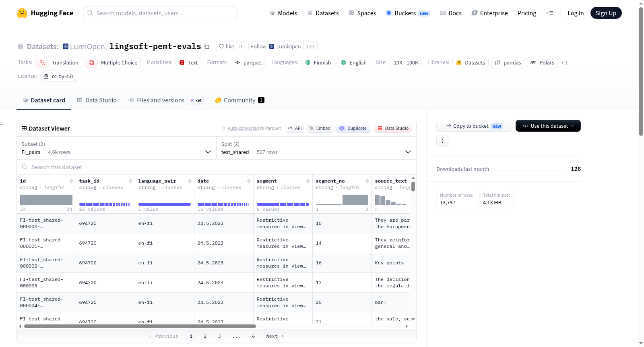Like the dataset with the heart button
644x347 pixels.
pyautogui.click(x=226, y=46)
